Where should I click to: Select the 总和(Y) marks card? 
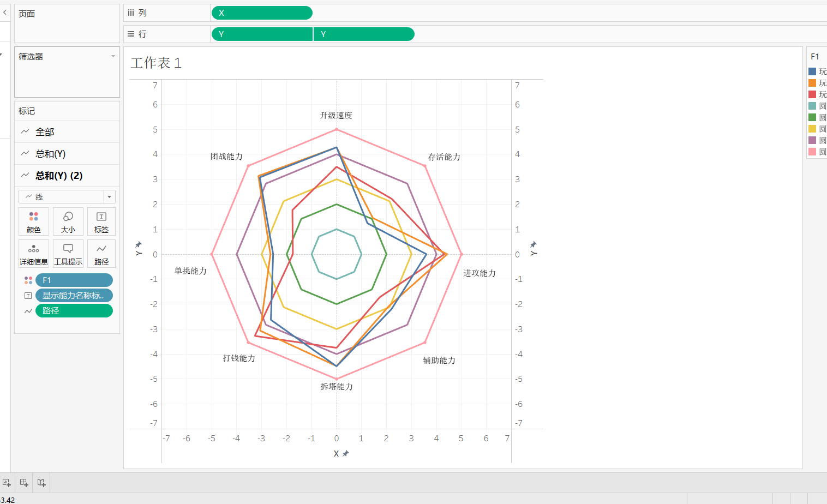click(67, 154)
